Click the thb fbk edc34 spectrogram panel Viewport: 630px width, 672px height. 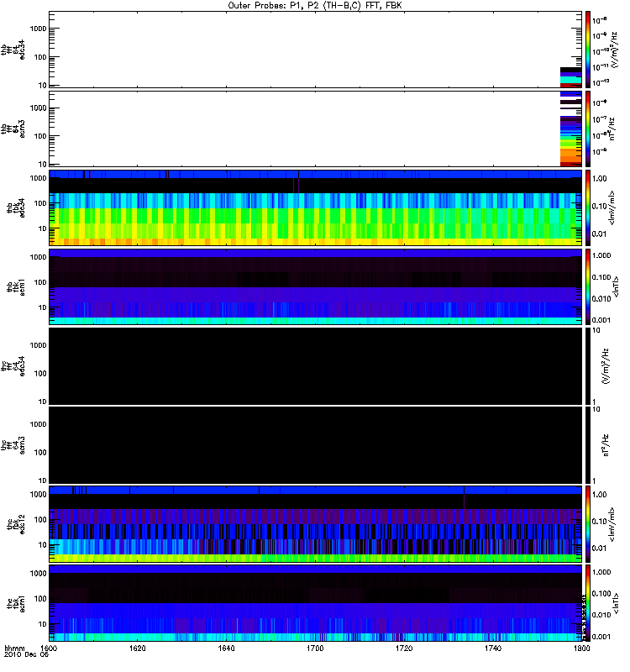coord(316,207)
